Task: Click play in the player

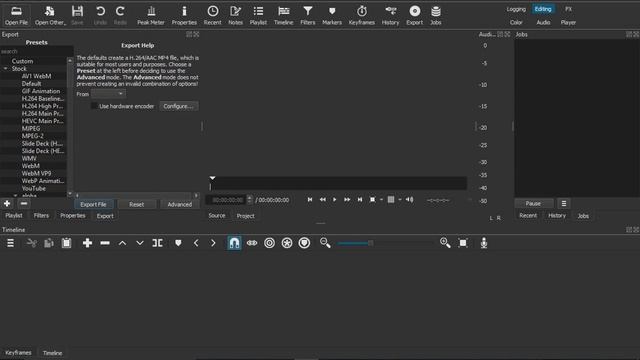Action: point(334,200)
